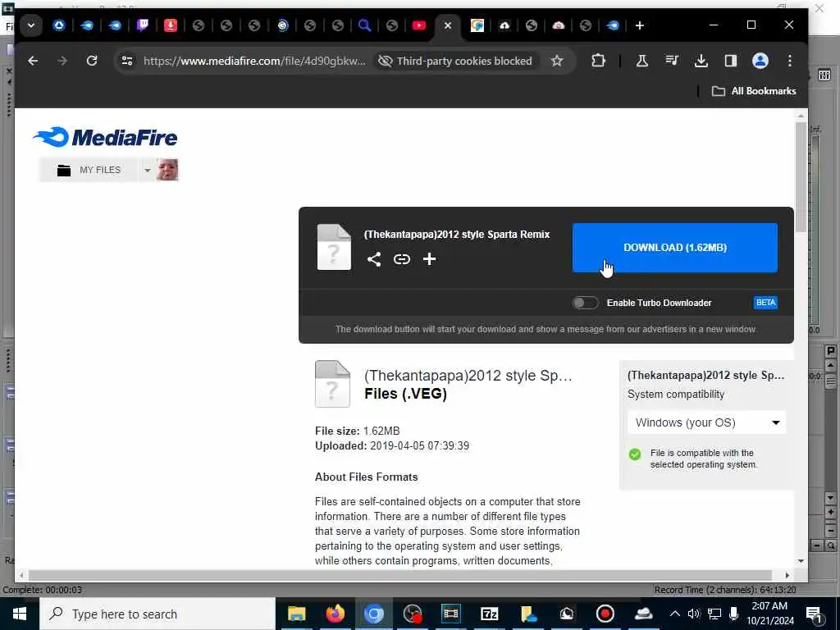Click the MediaFire logo
Viewport: 840px width, 630px height.
(x=105, y=137)
